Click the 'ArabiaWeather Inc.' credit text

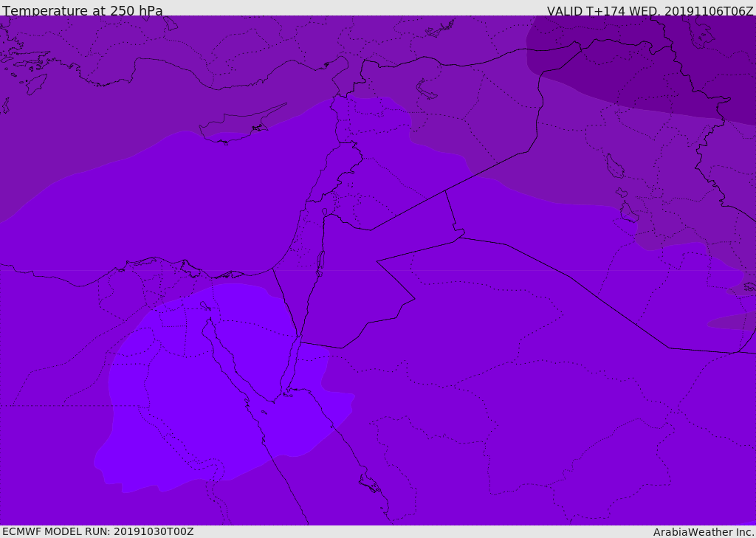(704, 532)
